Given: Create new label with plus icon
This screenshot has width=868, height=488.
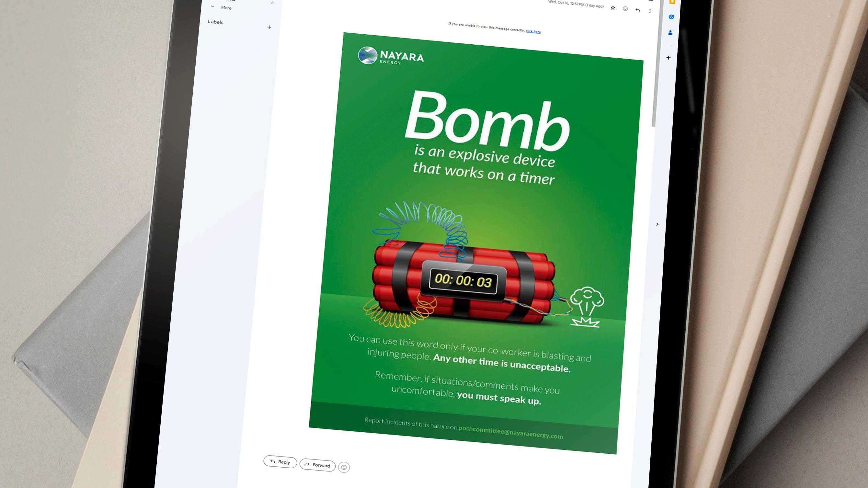Looking at the screenshot, I should coord(269,27).
